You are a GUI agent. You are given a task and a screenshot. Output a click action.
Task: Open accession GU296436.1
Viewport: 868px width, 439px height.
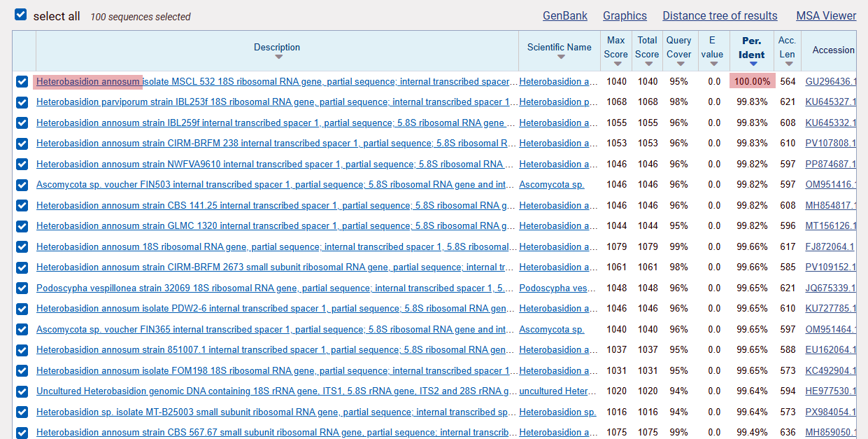click(831, 81)
